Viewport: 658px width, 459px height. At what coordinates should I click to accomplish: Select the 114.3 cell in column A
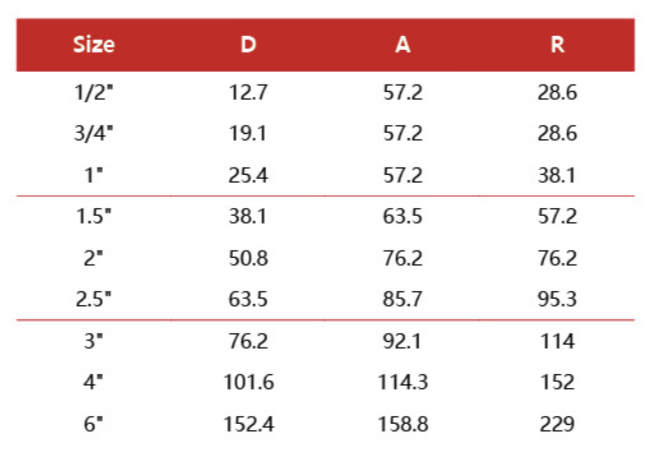pyautogui.click(x=403, y=383)
